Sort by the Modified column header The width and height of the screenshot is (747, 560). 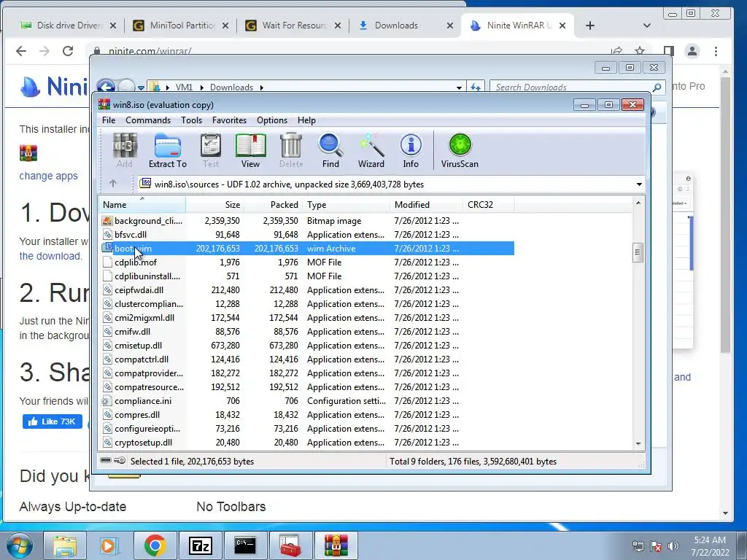point(426,205)
